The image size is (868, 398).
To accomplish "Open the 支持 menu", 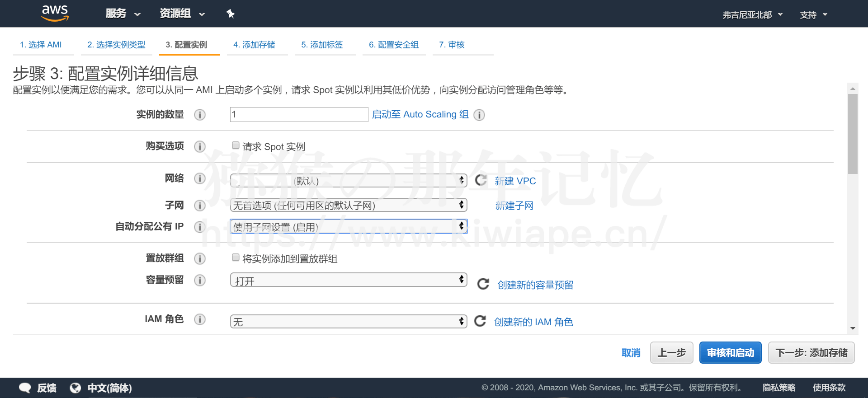I will pyautogui.click(x=813, y=15).
